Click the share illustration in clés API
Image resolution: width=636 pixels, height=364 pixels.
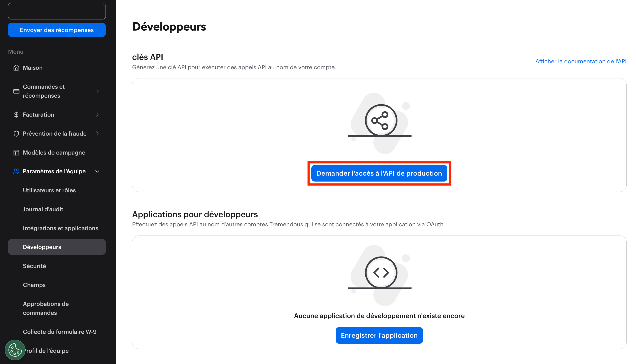coord(381,120)
